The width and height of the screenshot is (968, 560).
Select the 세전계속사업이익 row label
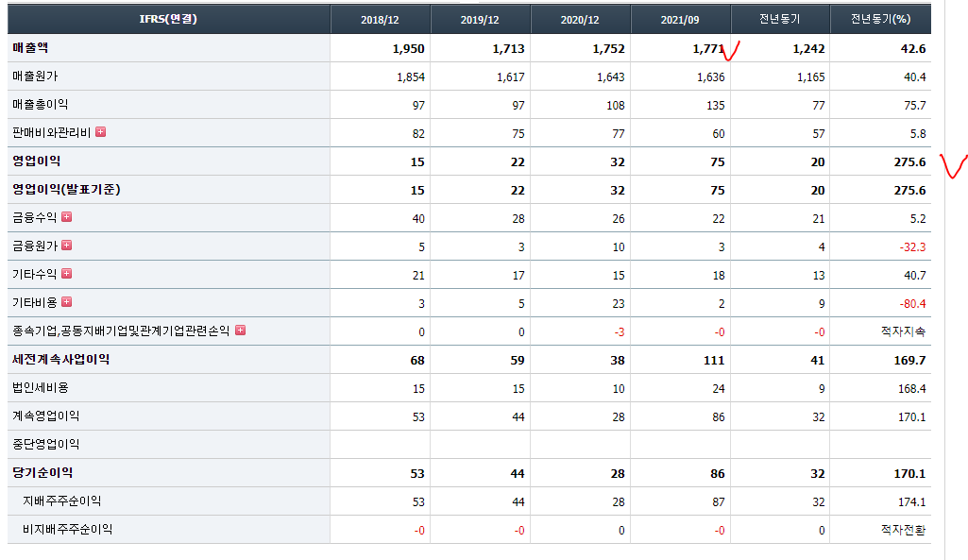click(61, 360)
